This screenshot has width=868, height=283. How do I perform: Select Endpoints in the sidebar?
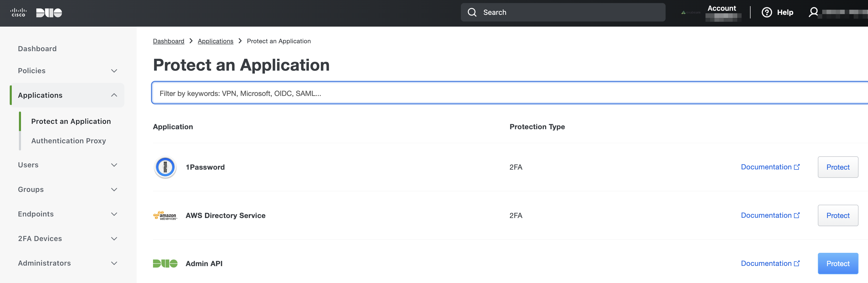[x=36, y=214]
